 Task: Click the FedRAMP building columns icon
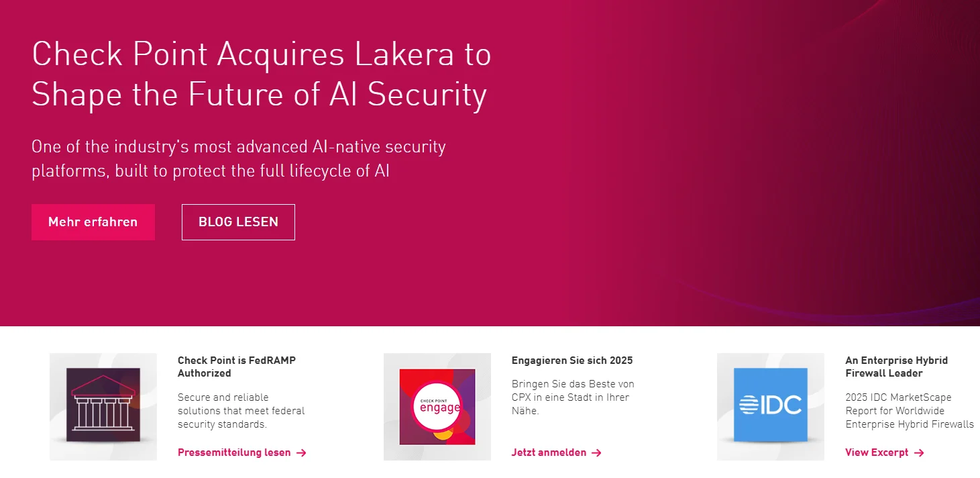(x=103, y=405)
